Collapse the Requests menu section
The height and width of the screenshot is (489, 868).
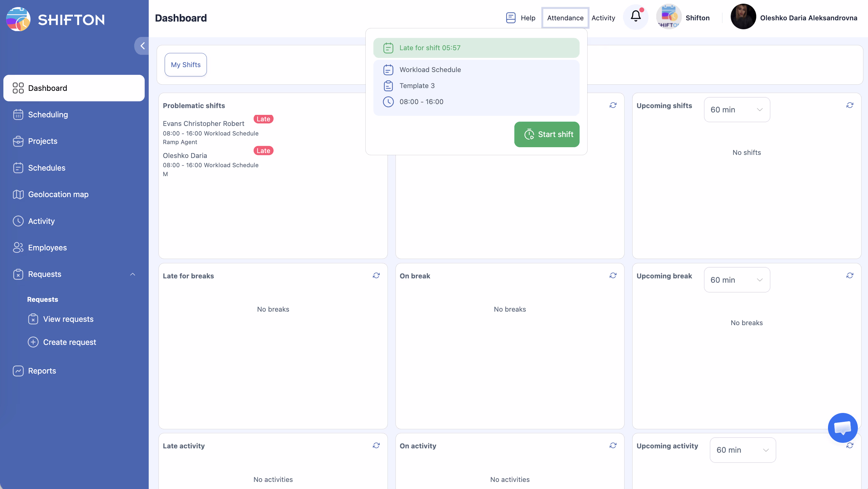(132, 274)
